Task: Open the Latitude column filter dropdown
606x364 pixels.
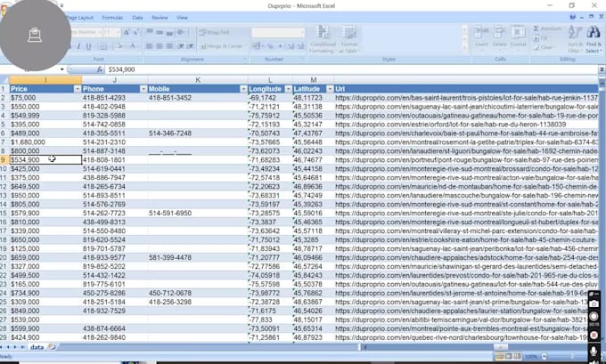Action: click(330, 89)
